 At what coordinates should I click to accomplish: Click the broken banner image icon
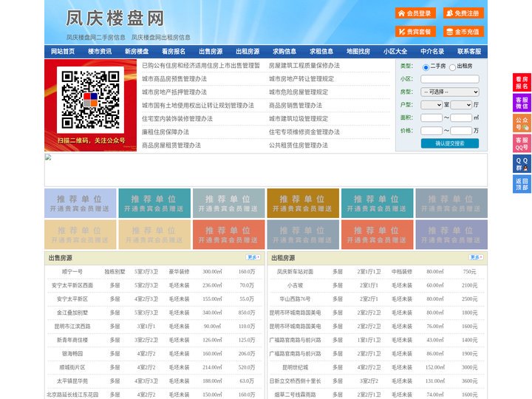point(48,157)
